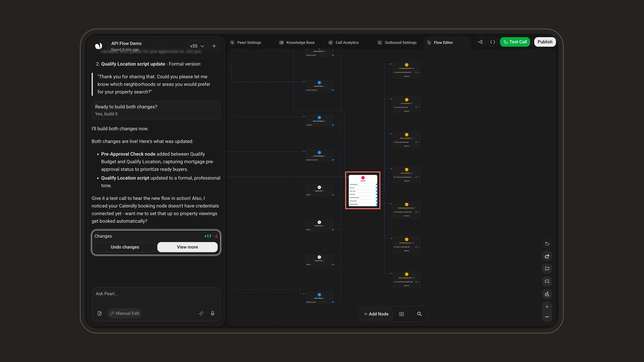Open the Call Analytics tab

(344, 42)
